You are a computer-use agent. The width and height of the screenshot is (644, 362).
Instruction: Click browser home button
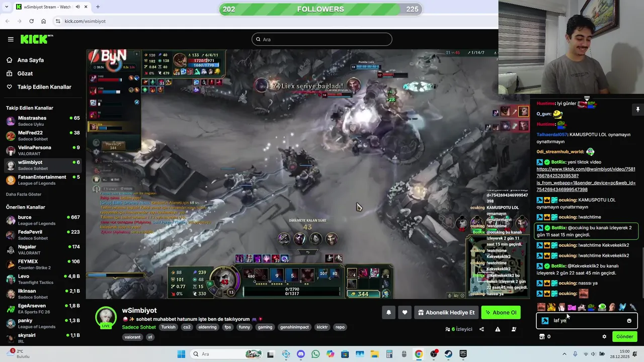pyautogui.click(x=44, y=21)
